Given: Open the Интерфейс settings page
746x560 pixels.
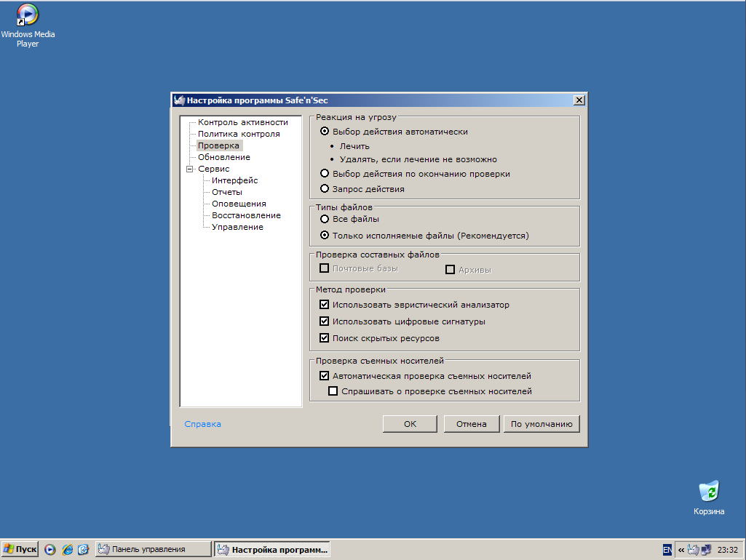Looking at the screenshot, I should [234, 180].
